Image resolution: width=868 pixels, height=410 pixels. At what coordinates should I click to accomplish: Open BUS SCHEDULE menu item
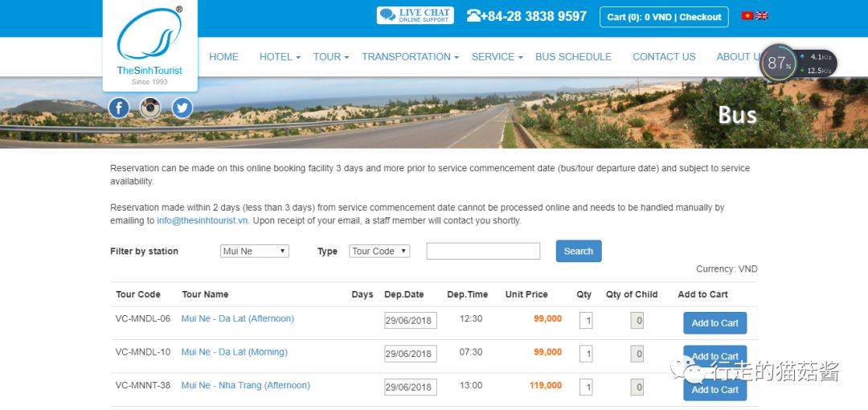tap(574, 56)
